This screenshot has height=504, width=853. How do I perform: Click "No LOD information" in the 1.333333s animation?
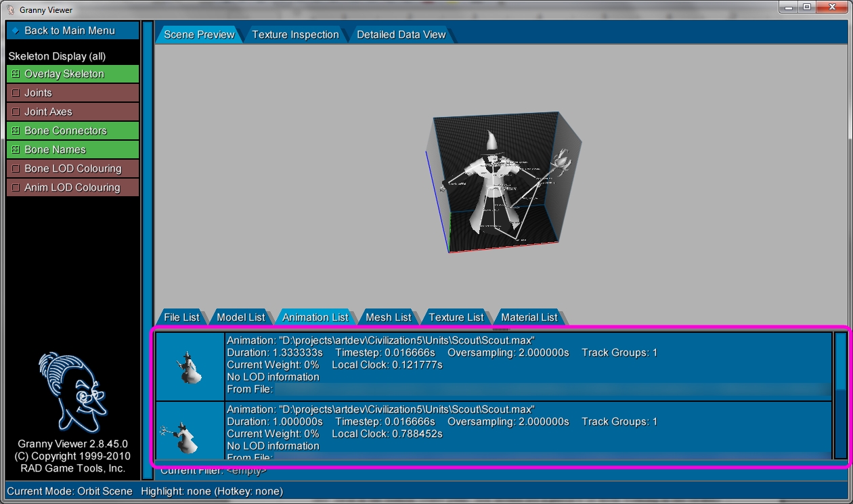coord(273,377)
